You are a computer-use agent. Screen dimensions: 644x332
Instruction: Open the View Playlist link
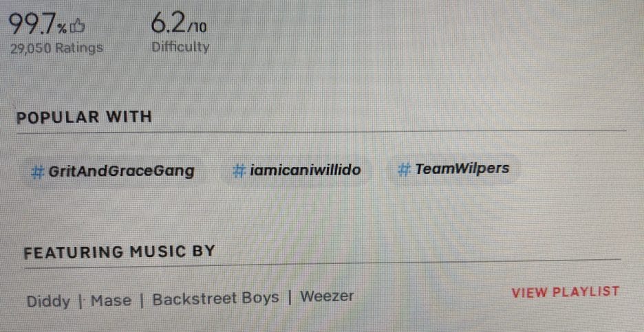point(565,291)
